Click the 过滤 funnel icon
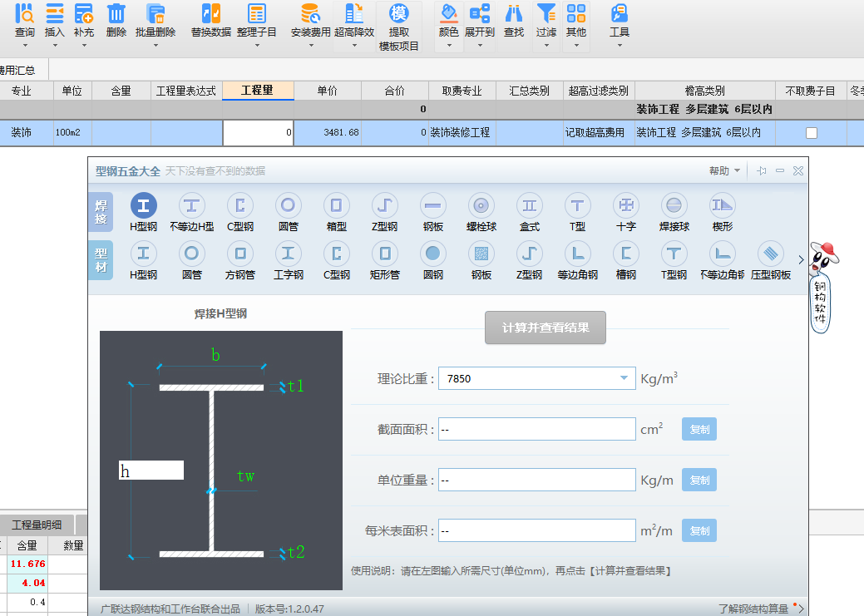The width and height of the screenshot is (864, 616). pyautogui.click(x=546, y=13)
